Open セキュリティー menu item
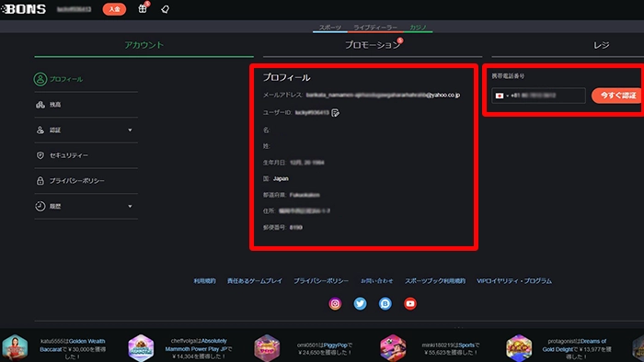The image size is (644, 362). click(x=86, y=155)
